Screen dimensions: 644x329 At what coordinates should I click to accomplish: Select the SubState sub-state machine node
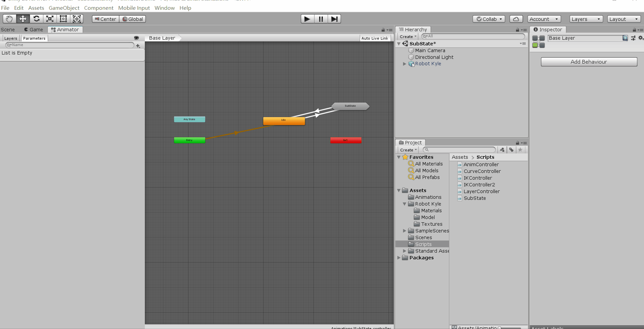[x=350, y=106]
